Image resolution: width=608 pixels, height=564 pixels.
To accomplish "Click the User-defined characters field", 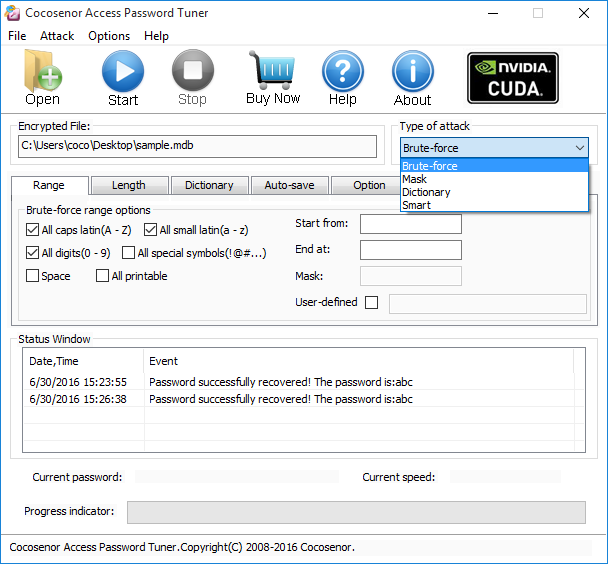I will 488,304.
